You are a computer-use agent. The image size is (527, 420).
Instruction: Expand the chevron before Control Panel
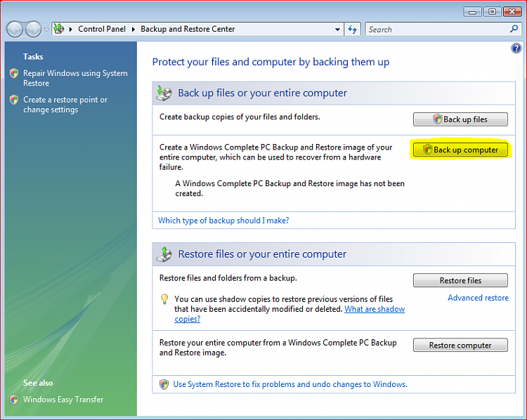tap(70, 29)
